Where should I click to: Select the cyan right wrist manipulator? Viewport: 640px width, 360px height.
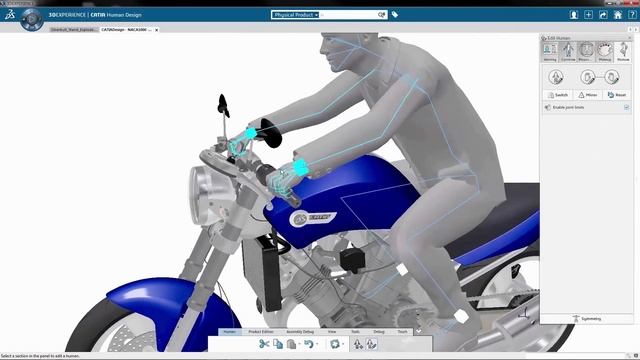click(251, 133)
